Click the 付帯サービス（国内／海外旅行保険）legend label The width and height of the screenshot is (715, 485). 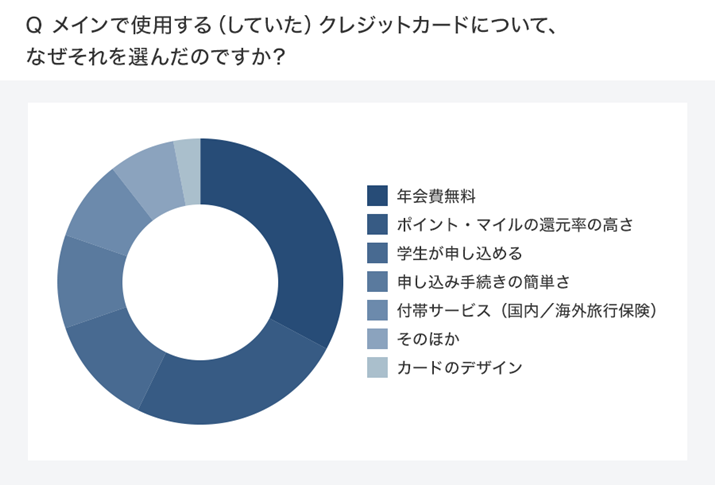tap(526, 310)
